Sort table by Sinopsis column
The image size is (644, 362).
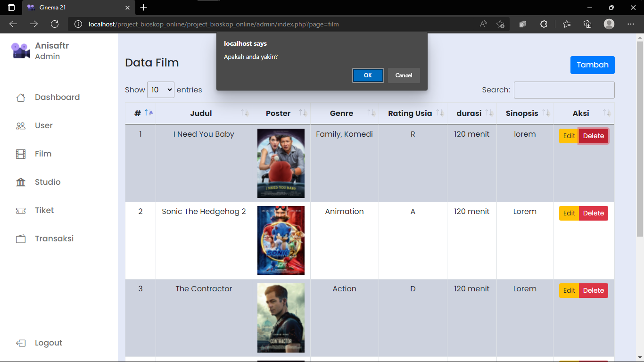(x=525, y=113)
